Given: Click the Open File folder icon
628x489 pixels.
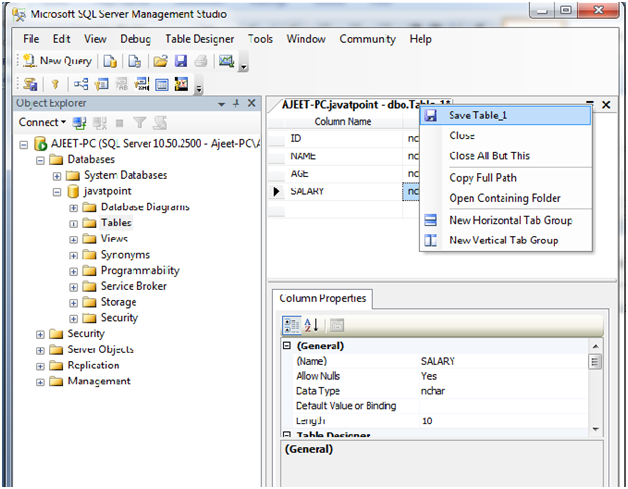Looking at the screenshot, I should coord(160,61).
